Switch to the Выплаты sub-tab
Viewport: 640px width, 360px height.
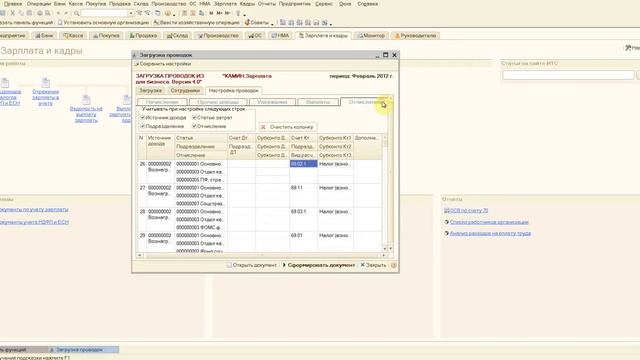point(318,102)
